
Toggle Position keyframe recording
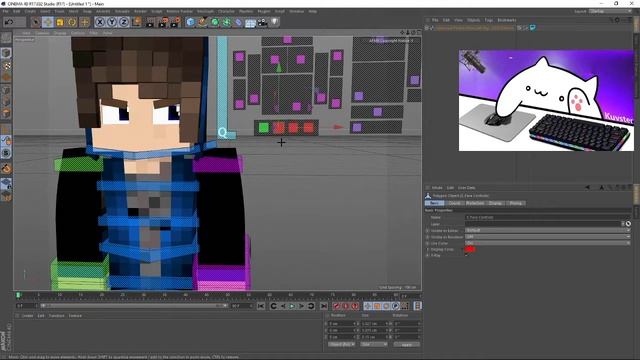(368, 306)
